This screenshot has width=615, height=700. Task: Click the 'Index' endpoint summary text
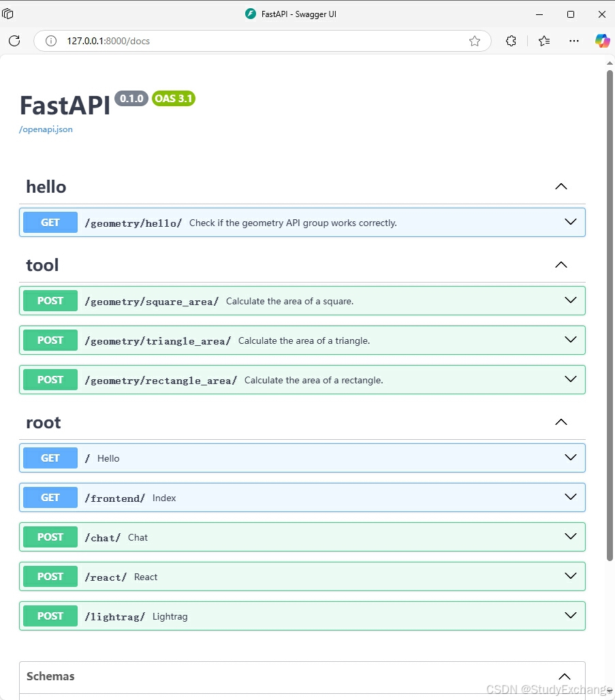tap(164, 498)
